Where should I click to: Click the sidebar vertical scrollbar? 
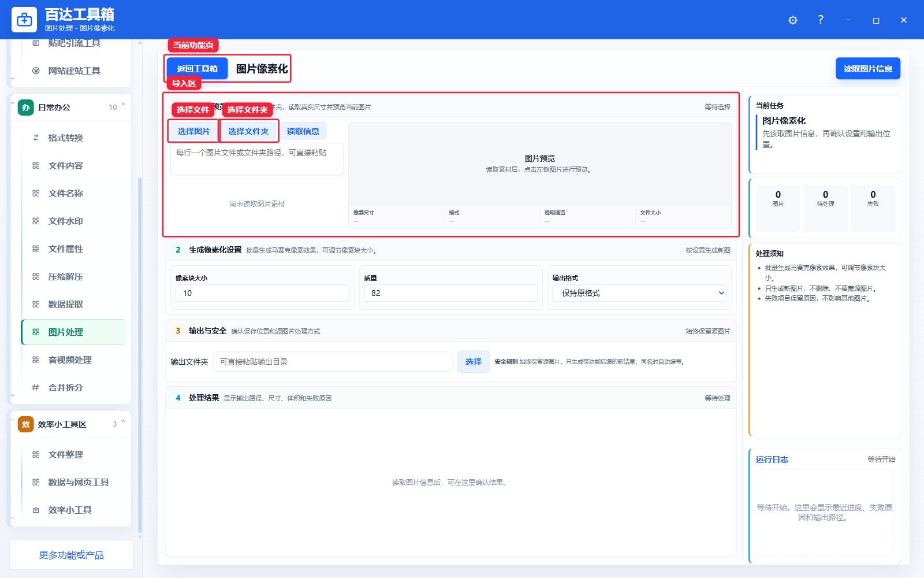[140, 355]
